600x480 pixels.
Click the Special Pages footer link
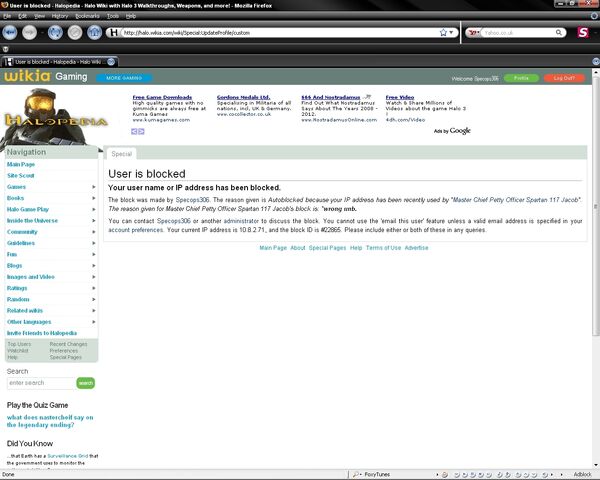coord(327,248)
